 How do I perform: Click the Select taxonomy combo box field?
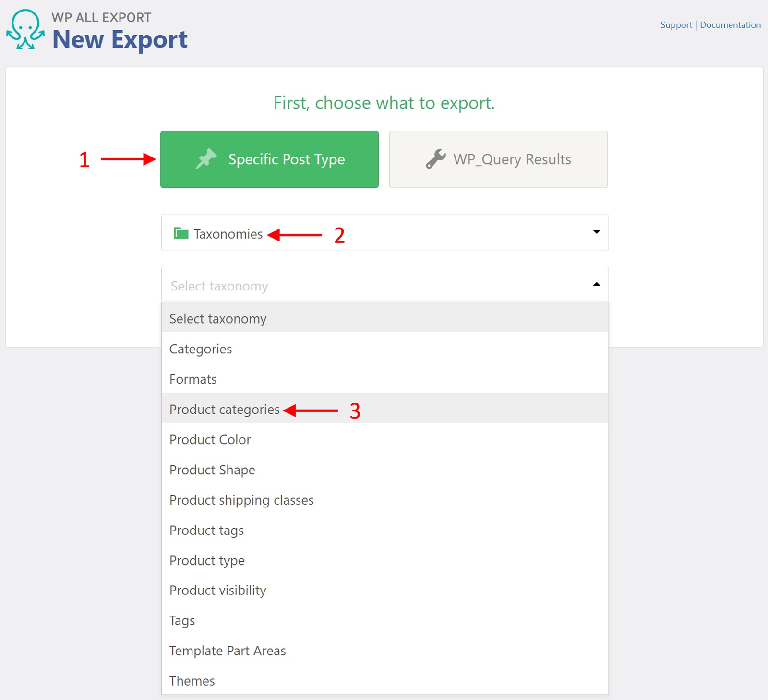pos(385,284)
